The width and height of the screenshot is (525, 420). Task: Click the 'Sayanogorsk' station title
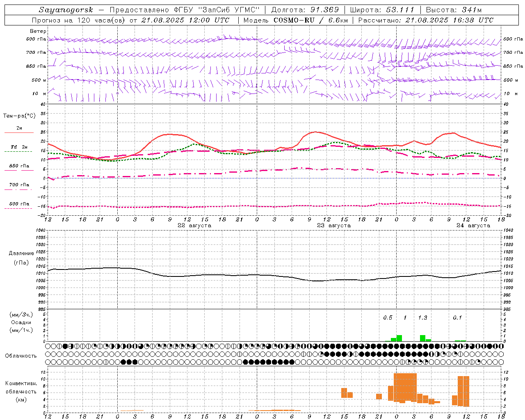pyautogui.click(x=66, y=10)
